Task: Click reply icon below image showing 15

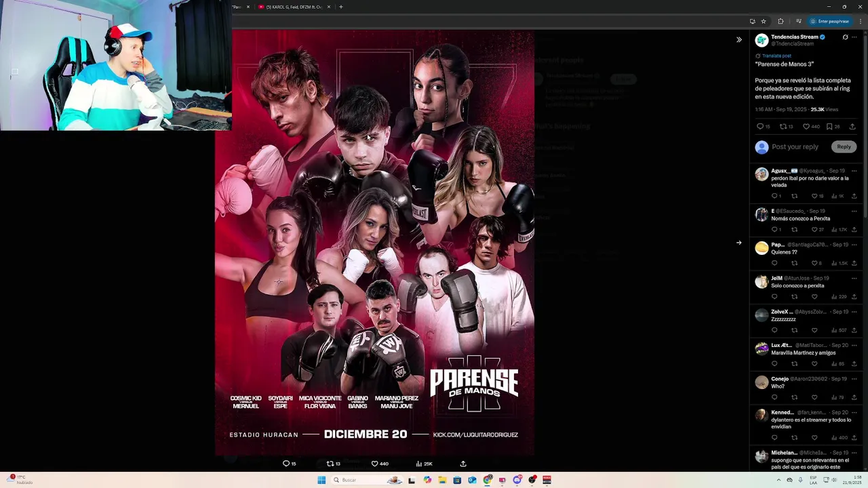Action: (289, 464)
